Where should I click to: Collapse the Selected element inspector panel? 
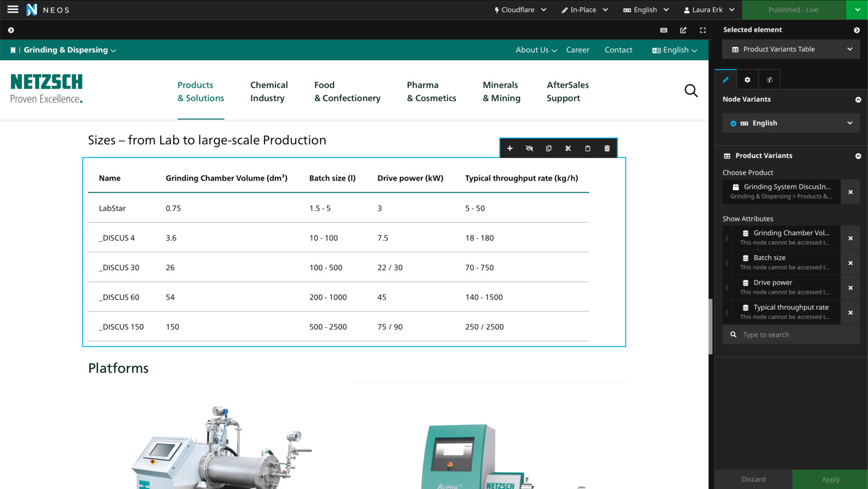tap(857, 30)
